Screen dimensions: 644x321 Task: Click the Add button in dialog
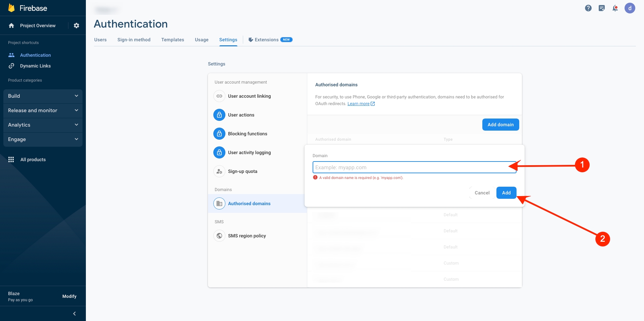(506, 193)
